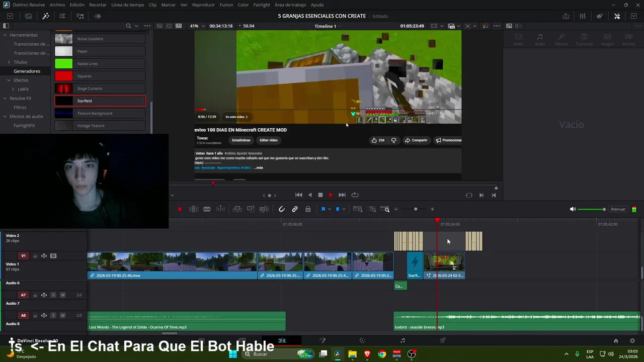Viewport: 644px width, 362px height.
Task: Open viewer zoom 41% dropdown
Action: (197, 26)
